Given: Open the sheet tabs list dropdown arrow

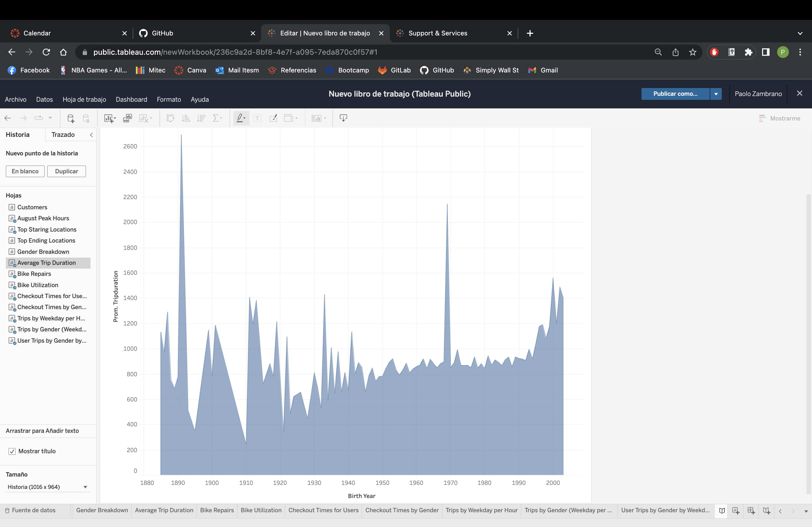Looking at the screenshot, I should [x=806, y=511].
